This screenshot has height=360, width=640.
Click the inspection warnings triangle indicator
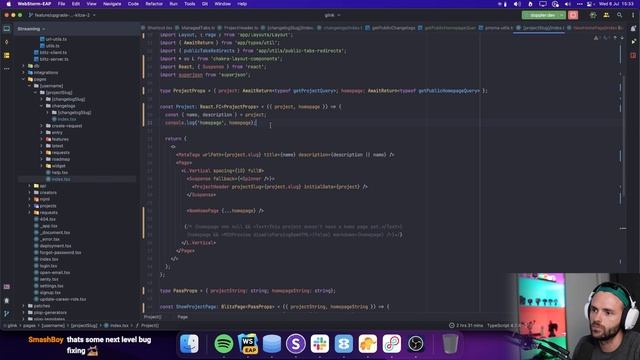coord(596,38)
